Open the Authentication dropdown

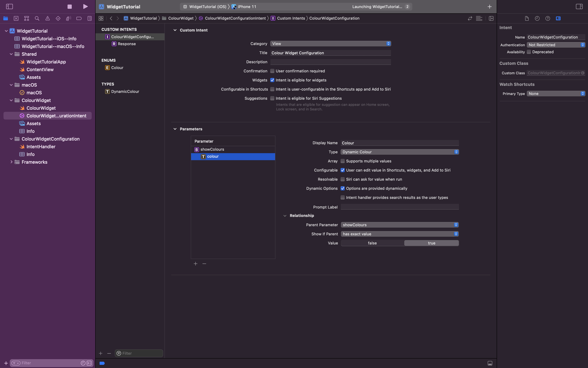coord(556,45)
